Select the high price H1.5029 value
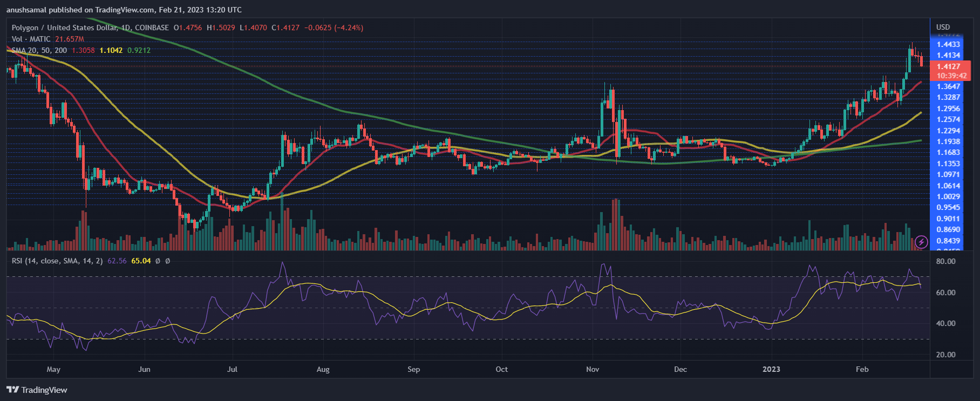The height and width of the screenshot is (401, 980). pos(221,28)
